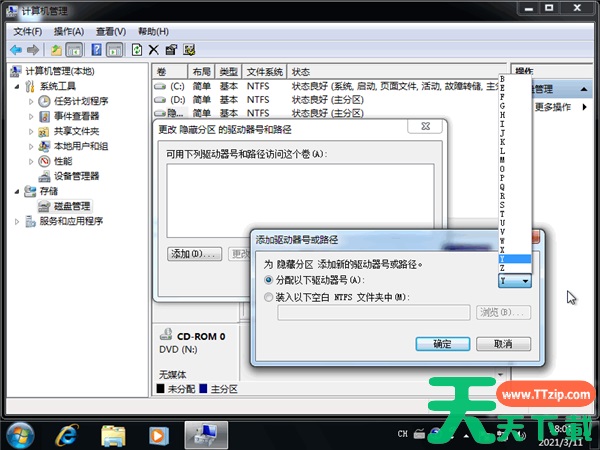Image resolution: width=600 pixels, height=450 pixels.
Task: Click the Help toolbar icon
Action: point(97,49)
